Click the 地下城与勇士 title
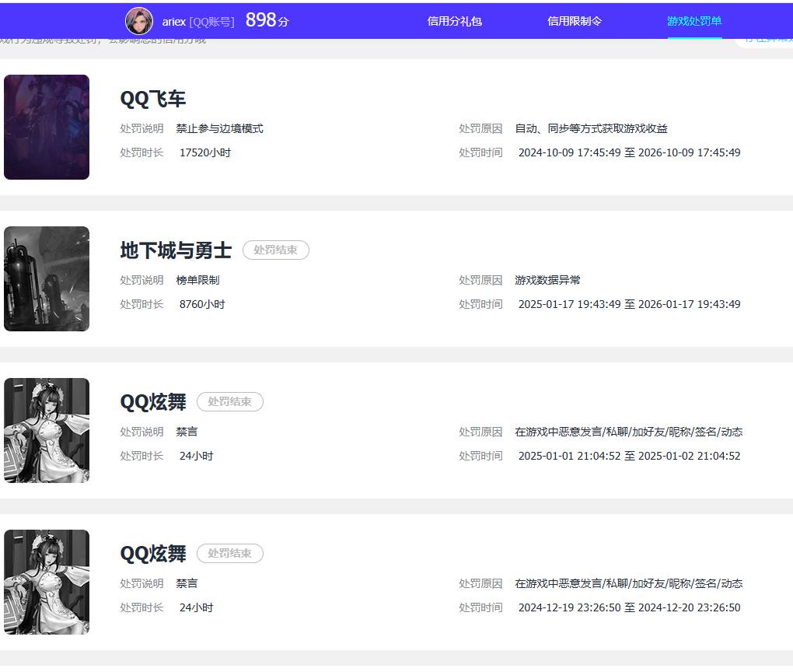The width and height of the screenshot is (793, 672). point(176,250)
